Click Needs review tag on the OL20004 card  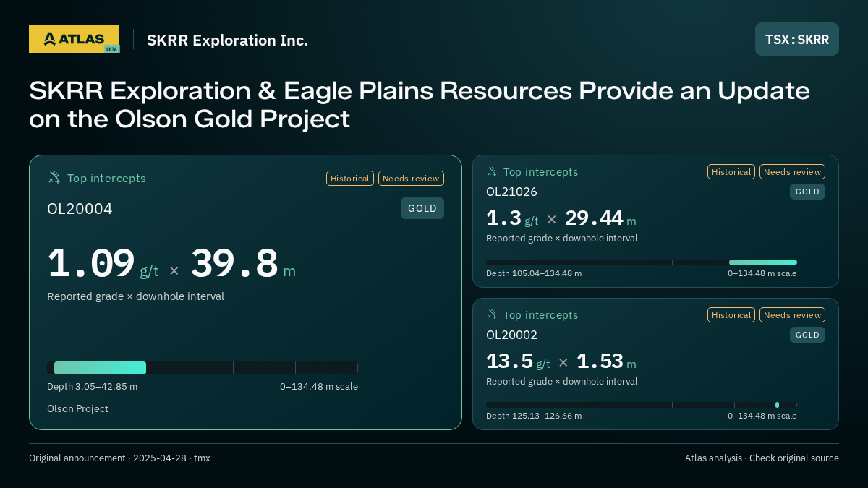pos(411,179)
